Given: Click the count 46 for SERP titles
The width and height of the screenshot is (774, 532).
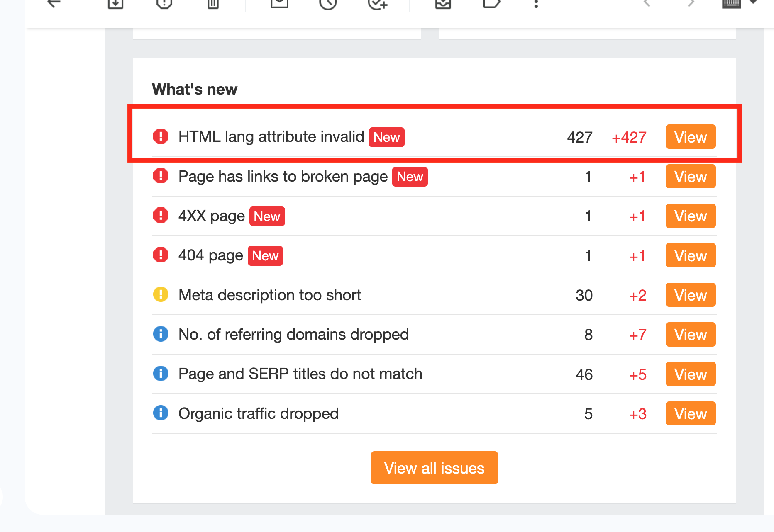Looking at the screenshot, I should [584, 374].
